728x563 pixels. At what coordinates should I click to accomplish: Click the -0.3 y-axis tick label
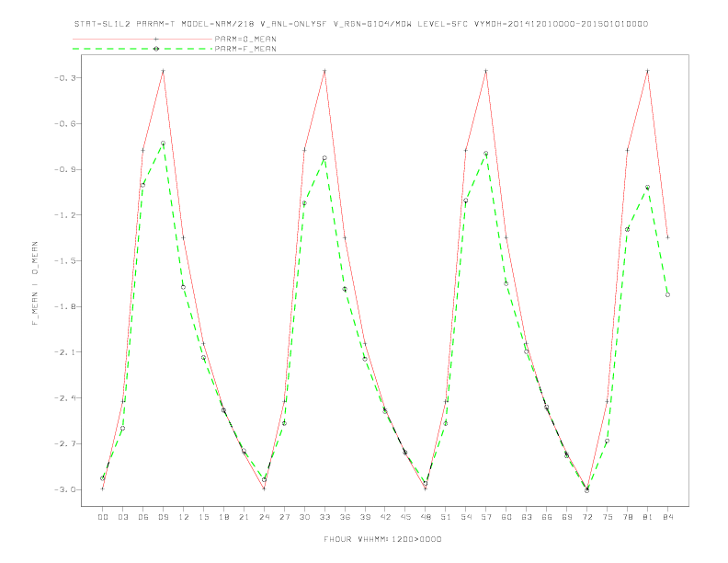tap(64, 78)
